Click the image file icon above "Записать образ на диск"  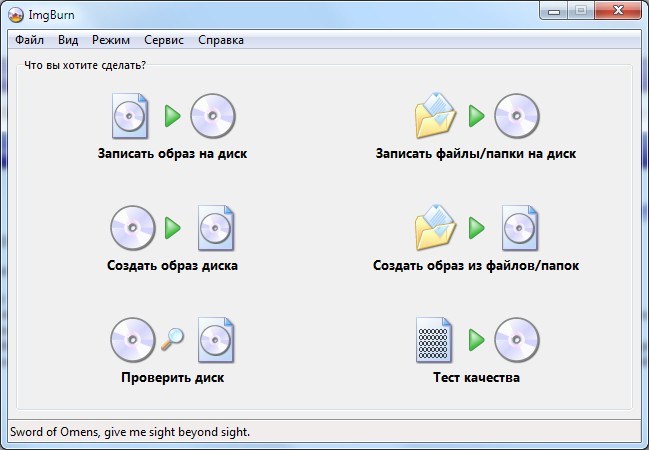click(x=130, y=116)
